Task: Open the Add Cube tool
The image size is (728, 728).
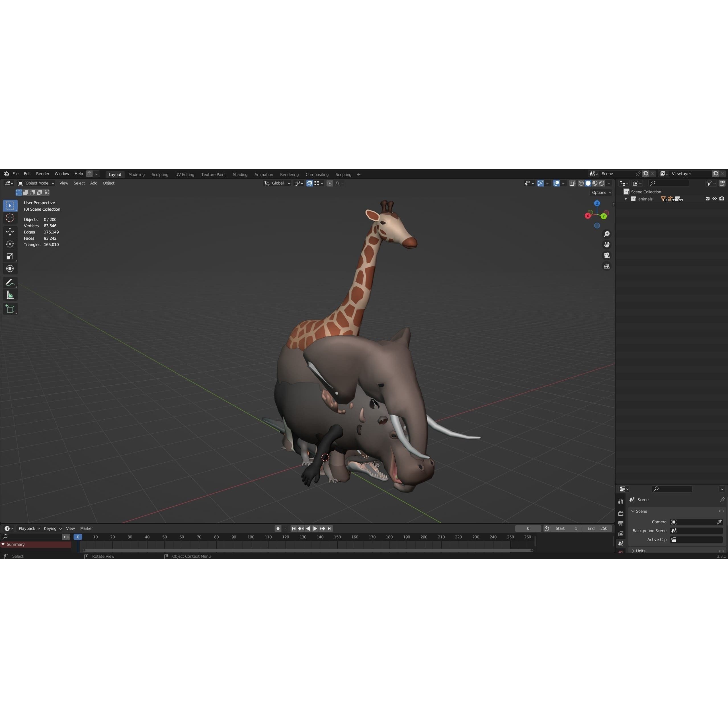Action: pyautogui.click(x=10, y=309)
